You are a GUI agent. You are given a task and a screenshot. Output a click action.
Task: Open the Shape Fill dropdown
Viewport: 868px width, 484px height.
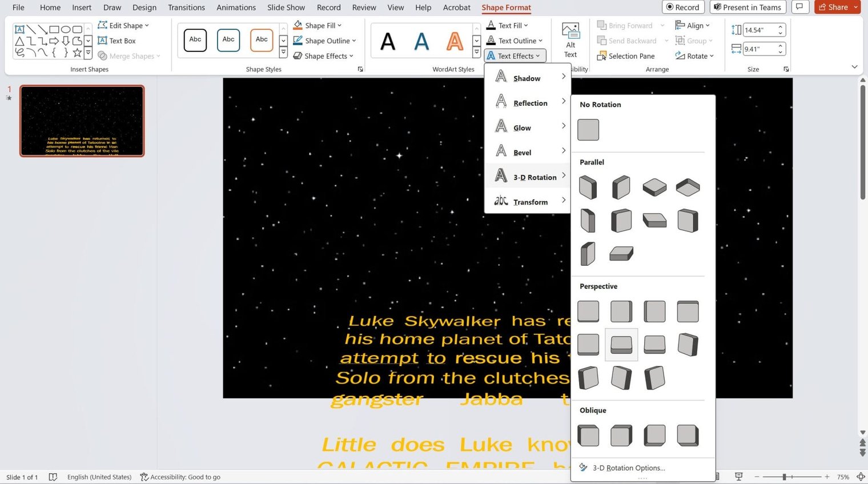point(318,26)
